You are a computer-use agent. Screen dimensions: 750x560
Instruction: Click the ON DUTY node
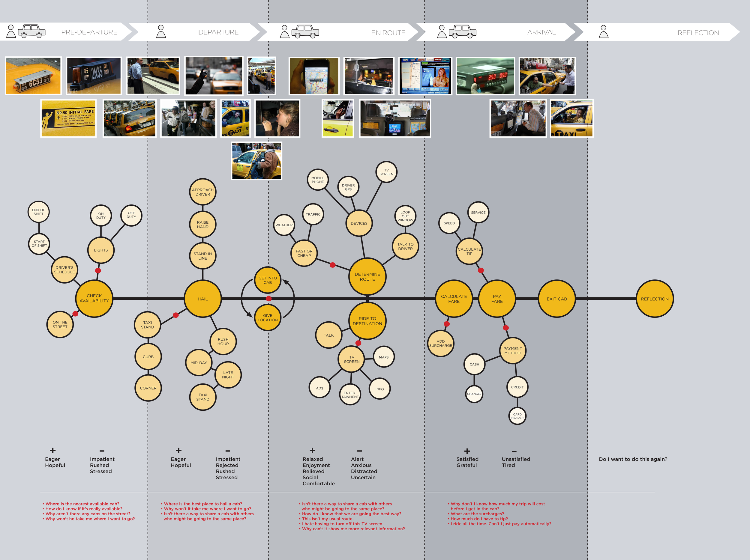point(101,216)
